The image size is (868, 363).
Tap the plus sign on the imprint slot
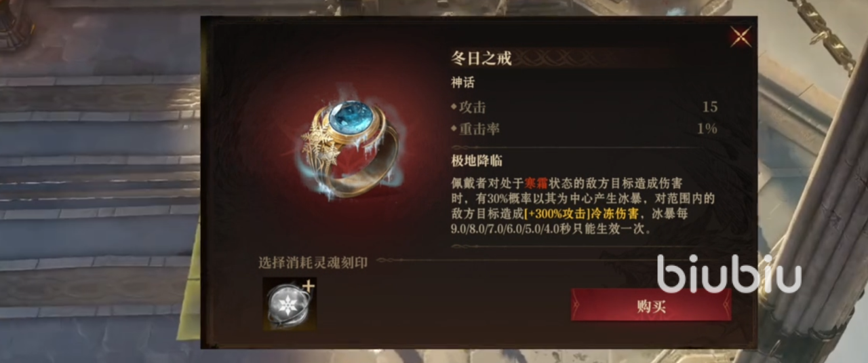(x=309, y=286)
